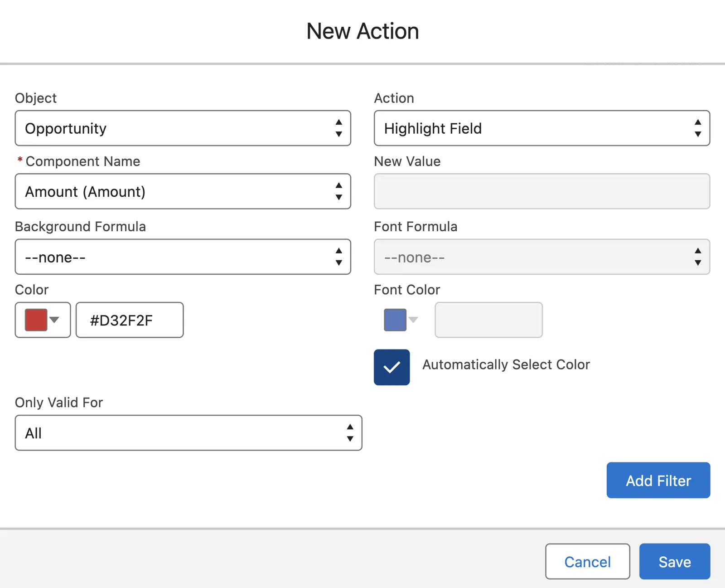Click the #D32F2F color hex field
The height and width of the screenshot is (588, 725).
(130, 320)
